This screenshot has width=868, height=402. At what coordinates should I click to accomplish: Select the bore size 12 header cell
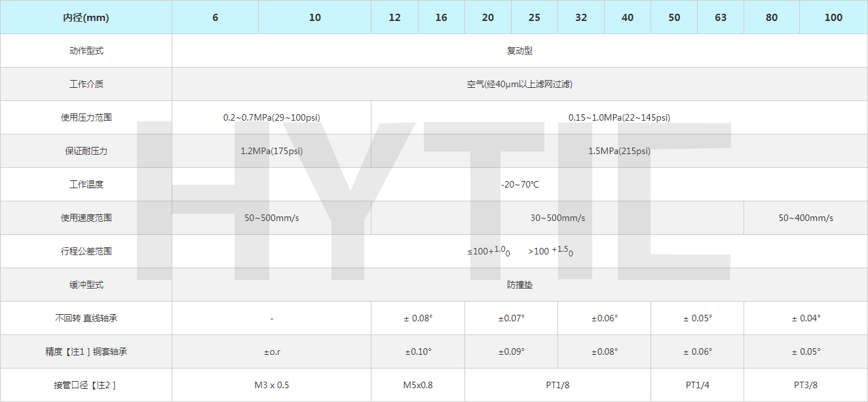pos(394,17)
